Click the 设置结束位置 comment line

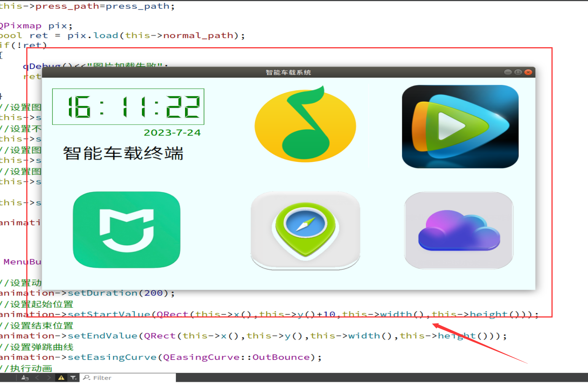(x=37, y=326)
